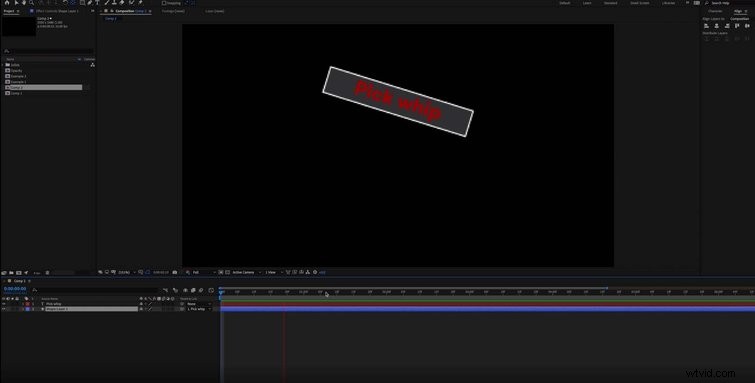Image resolution: width=755 pixels, height=383 pixels.
Task: Click the current timecode 0:00:00:00
Action: pos(15,289)
